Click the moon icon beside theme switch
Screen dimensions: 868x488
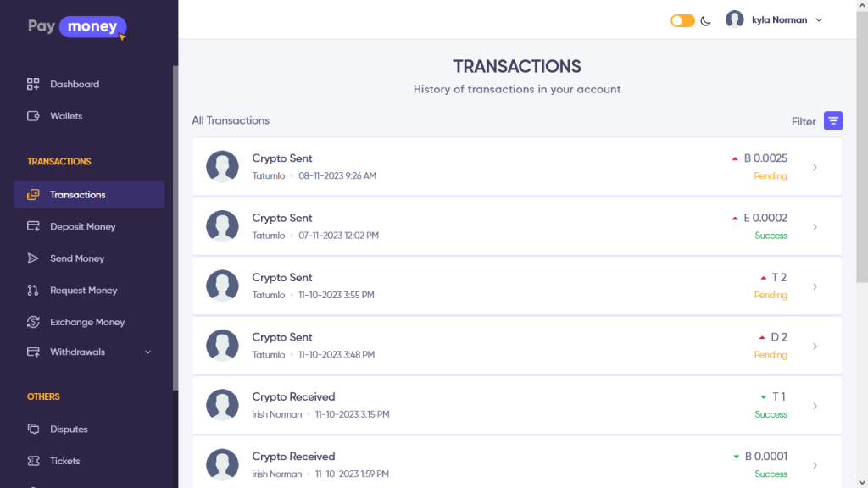(705, 21)
